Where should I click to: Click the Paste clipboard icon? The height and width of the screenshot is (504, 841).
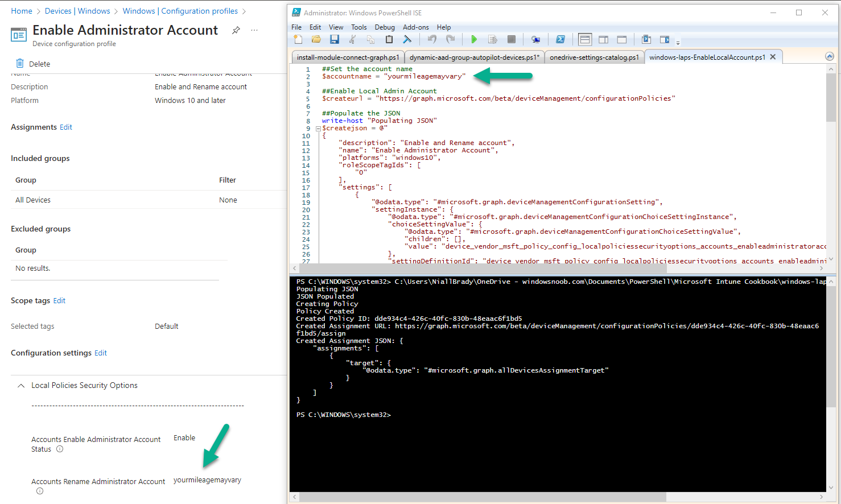click(x=389, y=39)
